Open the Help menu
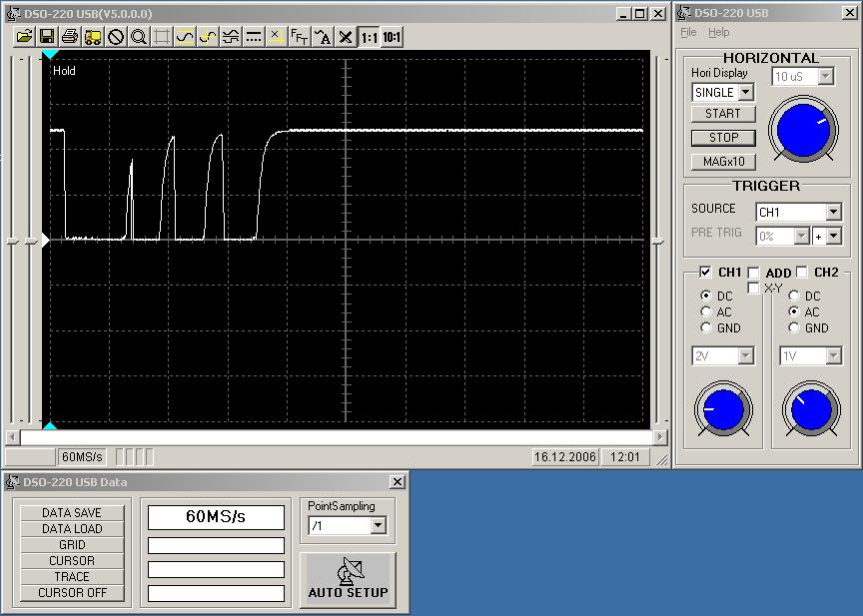This screenshot has height=616, width=863. click(719, 33)
